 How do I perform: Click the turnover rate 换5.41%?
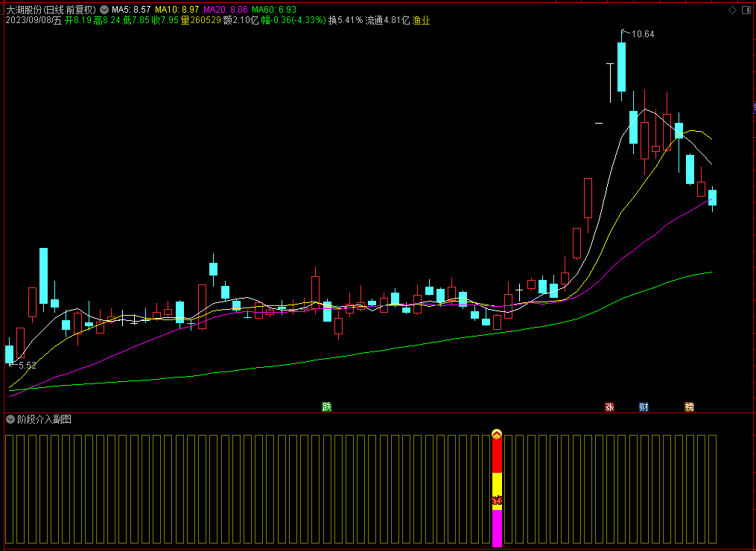(346, 20)
